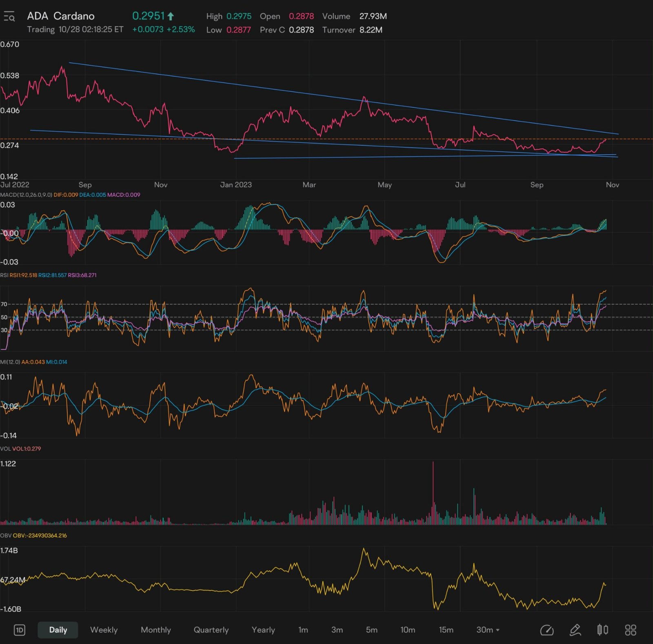Open the symbol search icon

click(9, 17)
